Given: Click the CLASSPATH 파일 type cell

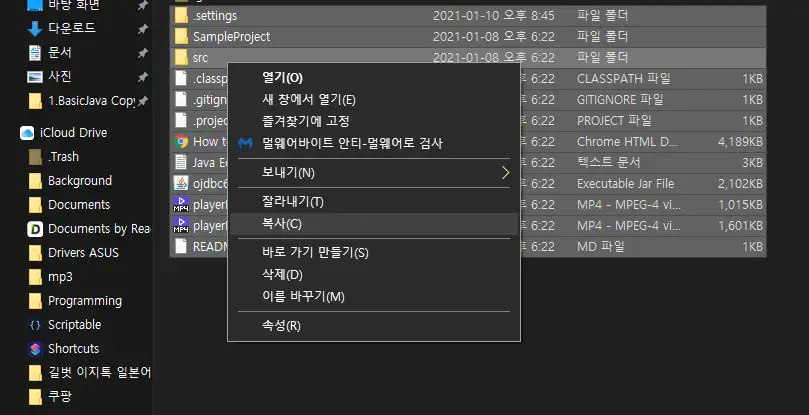Looking at the screenshot, I should pyautogui.click(x=623, y=78).
